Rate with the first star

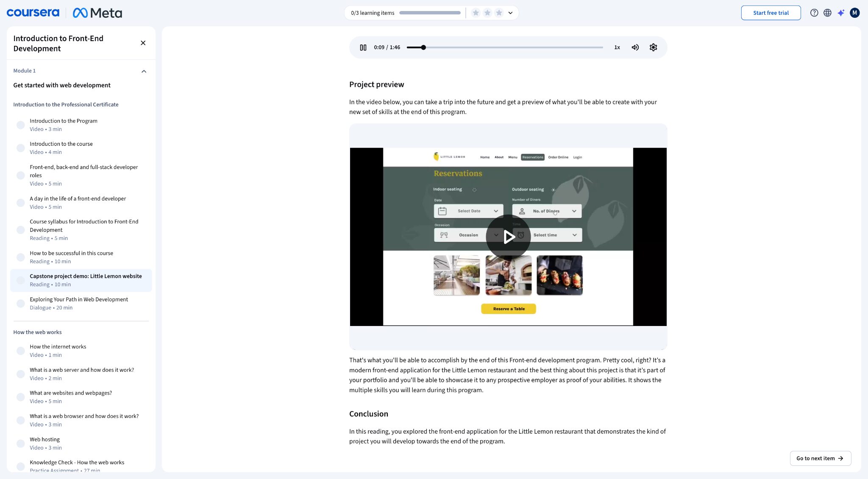[476, 13]
